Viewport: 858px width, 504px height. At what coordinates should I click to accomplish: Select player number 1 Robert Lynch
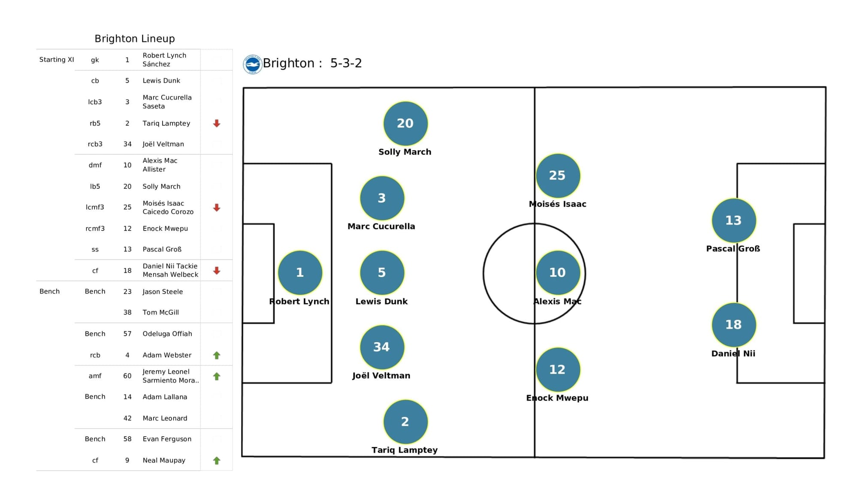tap(300, 273)
